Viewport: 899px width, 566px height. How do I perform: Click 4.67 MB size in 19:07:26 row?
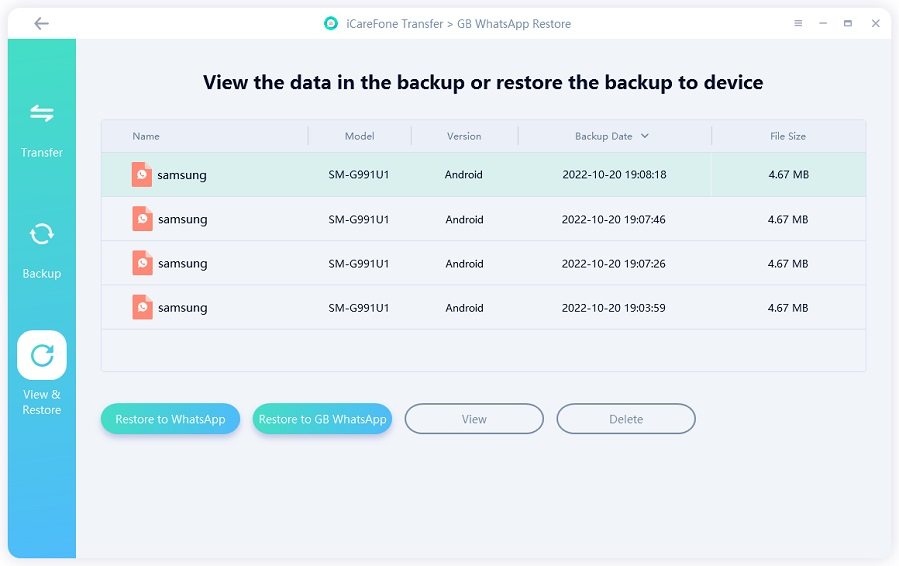788,263
